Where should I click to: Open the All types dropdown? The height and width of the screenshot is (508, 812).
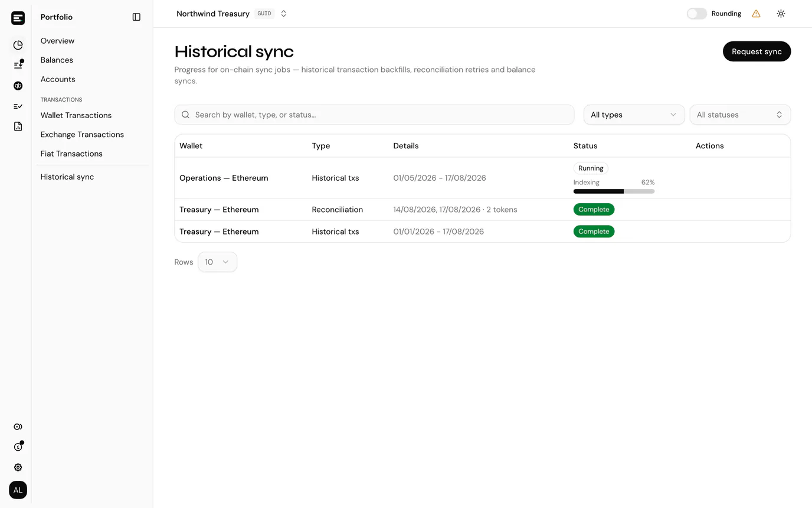coord(634,115)
